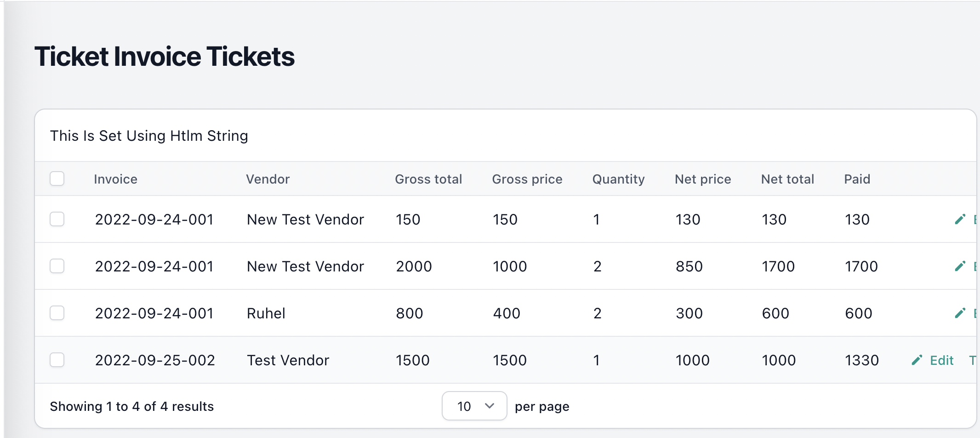
Task: Tick the checkbox for the Ruhel vendor row
Action: (57, 313)
